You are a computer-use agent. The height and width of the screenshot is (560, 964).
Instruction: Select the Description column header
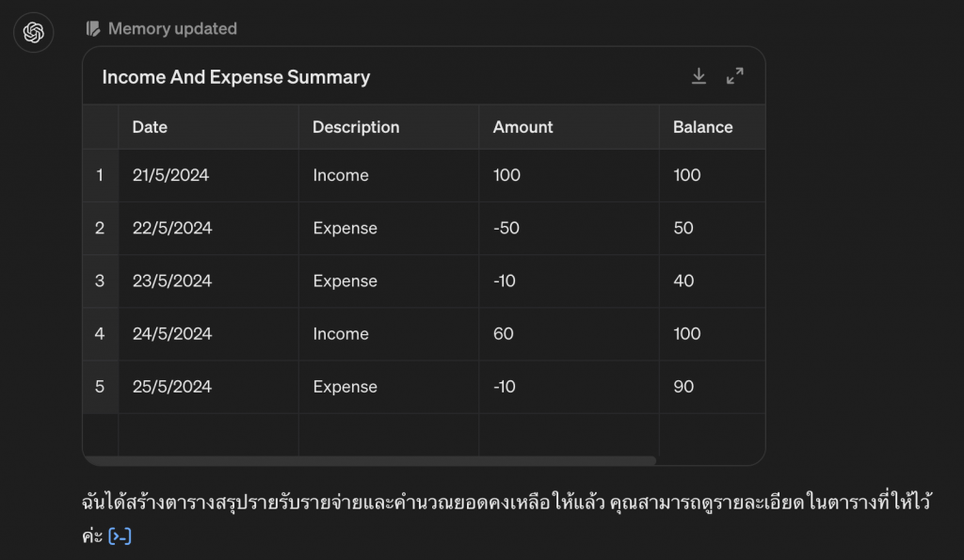(x=389, y=127)
